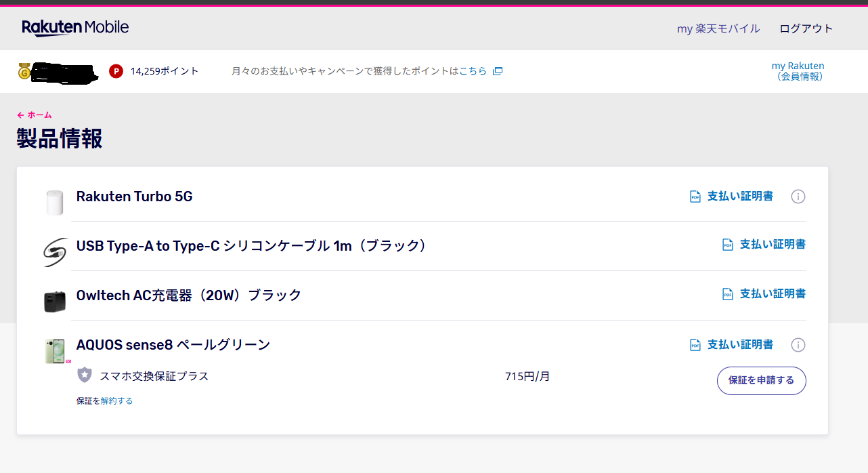Click the Rakuten Turbo 5G product name

coord(135,197)
